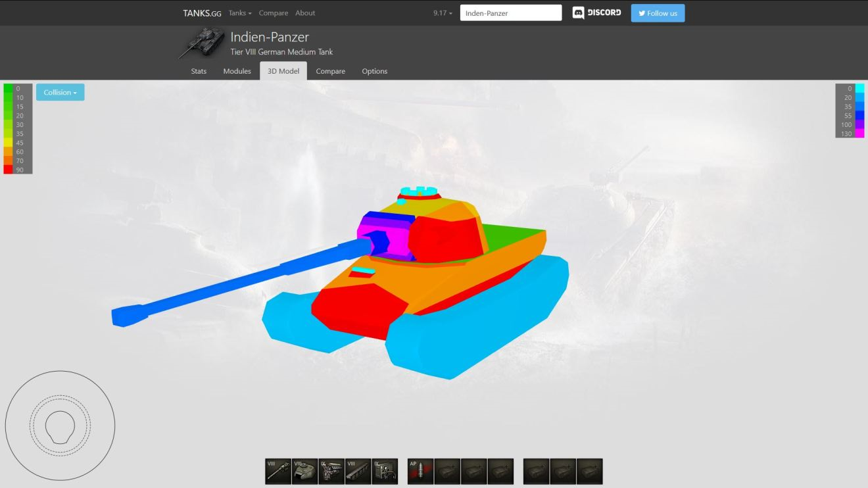Viewport: 868px width, 488px height.
Task: Choose the tracks suspension module icon
Action: [358, 472]
